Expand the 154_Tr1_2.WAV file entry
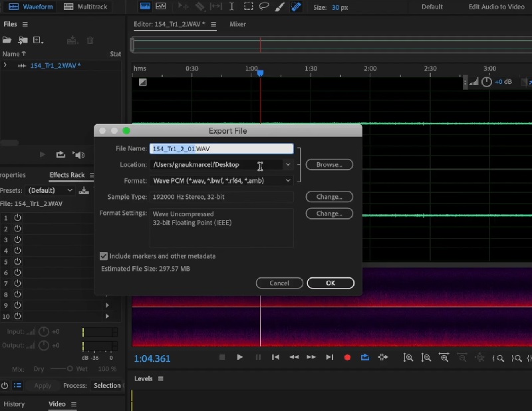The width and height of the screenshot is (532, 411). click(x=5, y=65)
